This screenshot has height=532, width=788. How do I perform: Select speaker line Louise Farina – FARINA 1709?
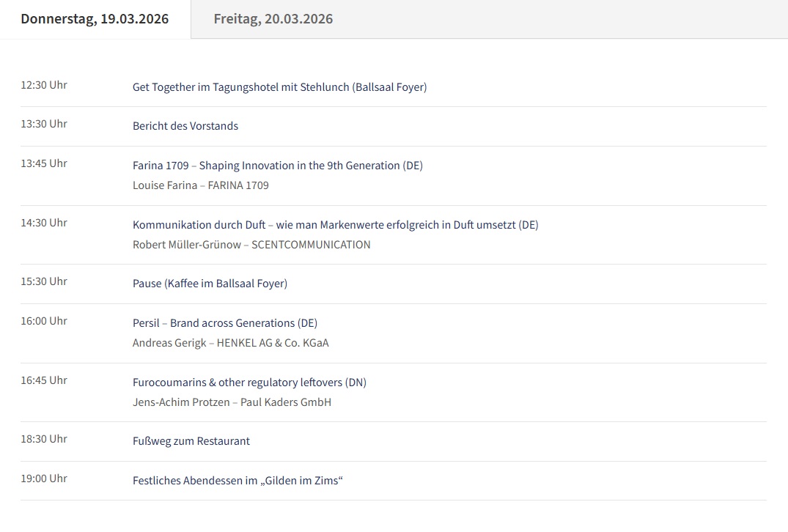[x=200, y=185]
